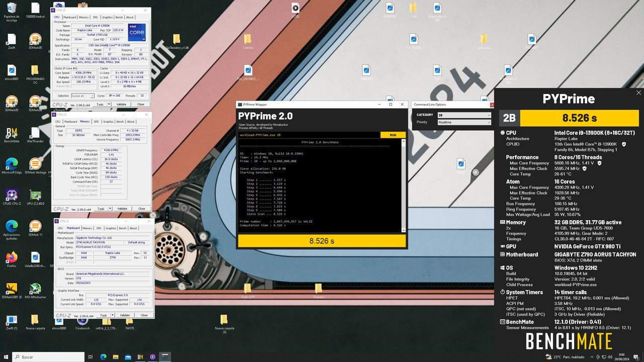
Task: Select the Cinebench desktop shortcut
Action: pos(83,322)
